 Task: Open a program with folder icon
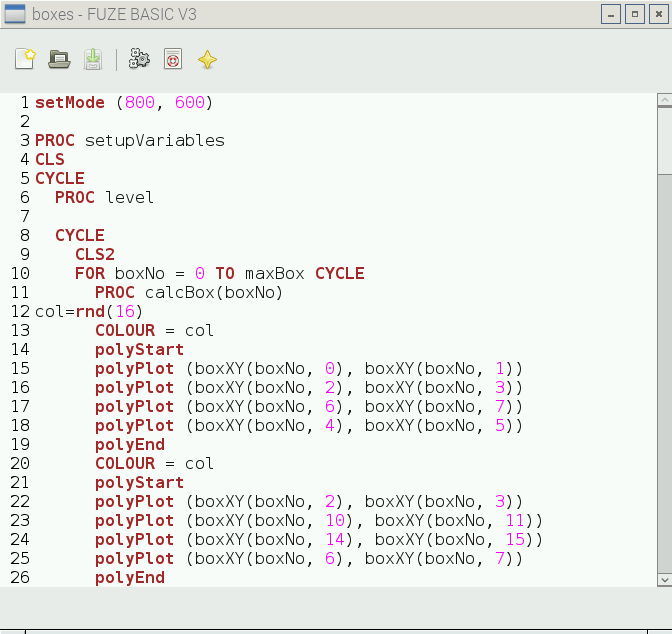pyautogui.click(x=59, y=59)
